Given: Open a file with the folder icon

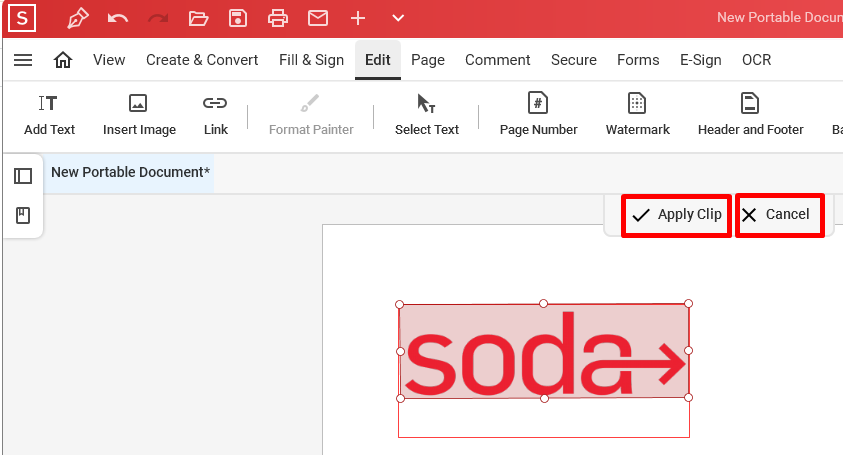Looking at the screenshot, I should click(198, 19).
